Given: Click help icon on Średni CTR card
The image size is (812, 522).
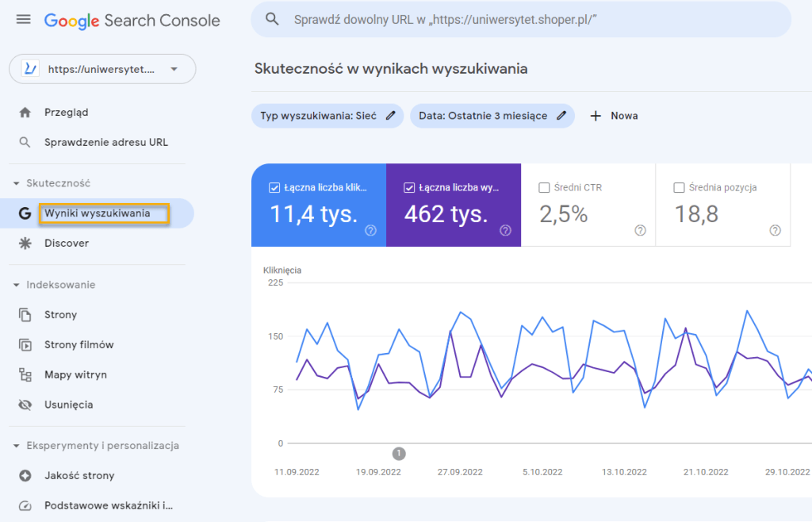Looking at the screenshot, I should pyautogui.click(x=641, y=230).
